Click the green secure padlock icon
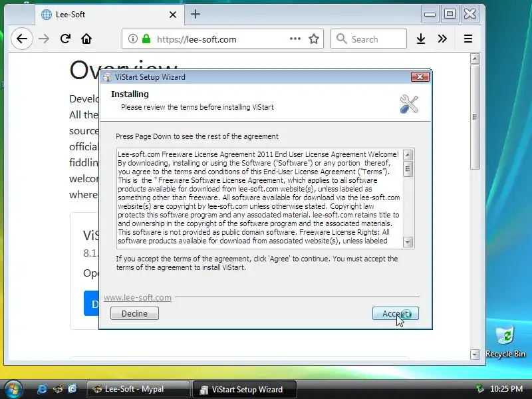 146,39
